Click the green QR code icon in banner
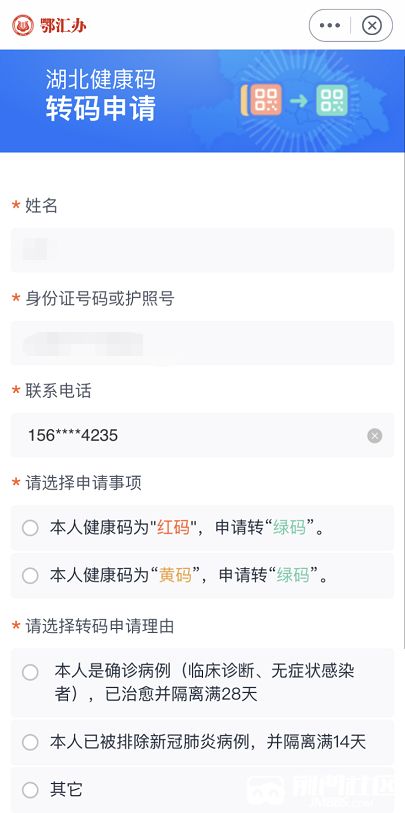Screen dimensions: 405x813 pos(332,100)
